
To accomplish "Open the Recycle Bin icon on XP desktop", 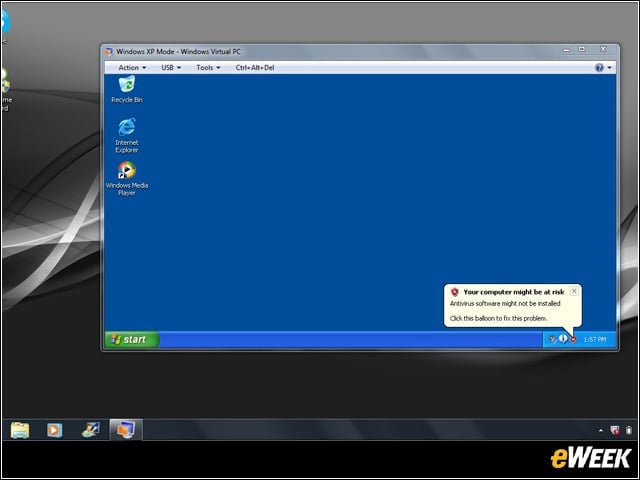I will coord(127,89).
